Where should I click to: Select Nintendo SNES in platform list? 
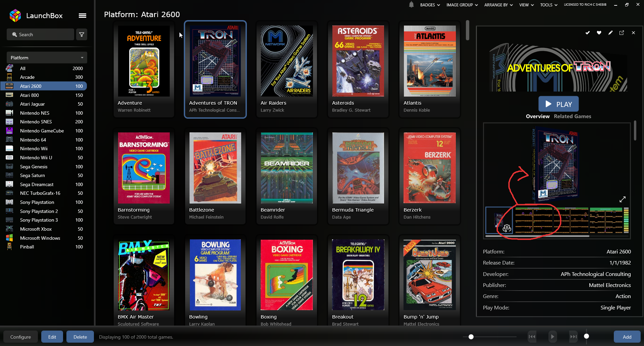click(44, 122)
